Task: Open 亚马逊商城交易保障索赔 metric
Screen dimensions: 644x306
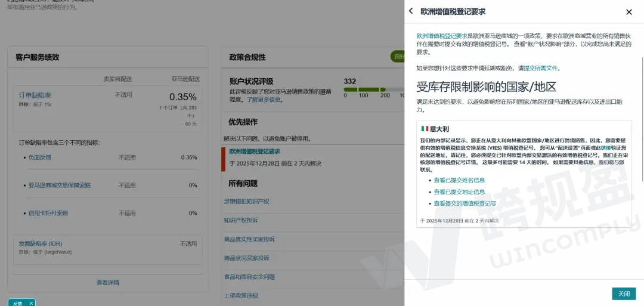Action: [60, 186]
